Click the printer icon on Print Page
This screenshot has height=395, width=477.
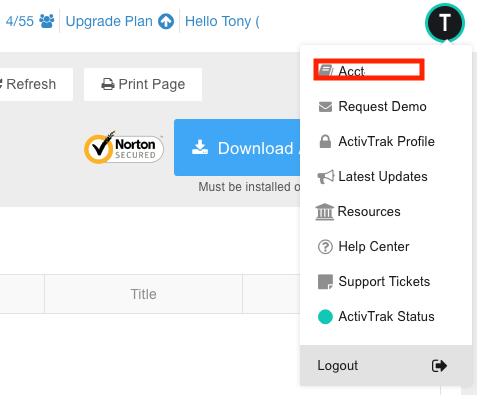click(108, 84)
